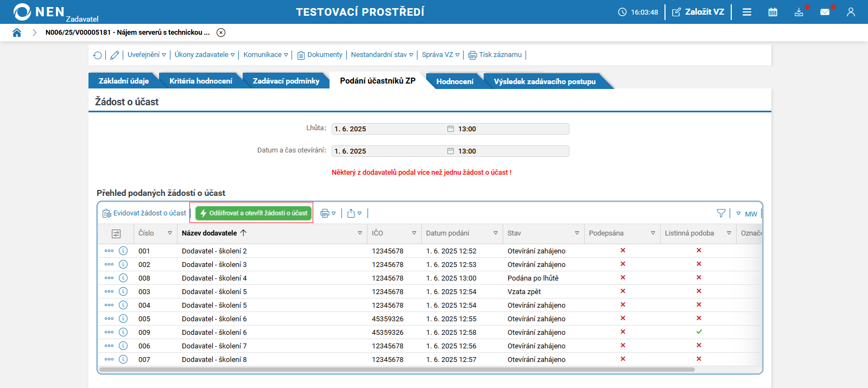Screen dimensions: 868x388
Task: Click the home icon in breadcrumb
Action: click(x=17, y=33)
